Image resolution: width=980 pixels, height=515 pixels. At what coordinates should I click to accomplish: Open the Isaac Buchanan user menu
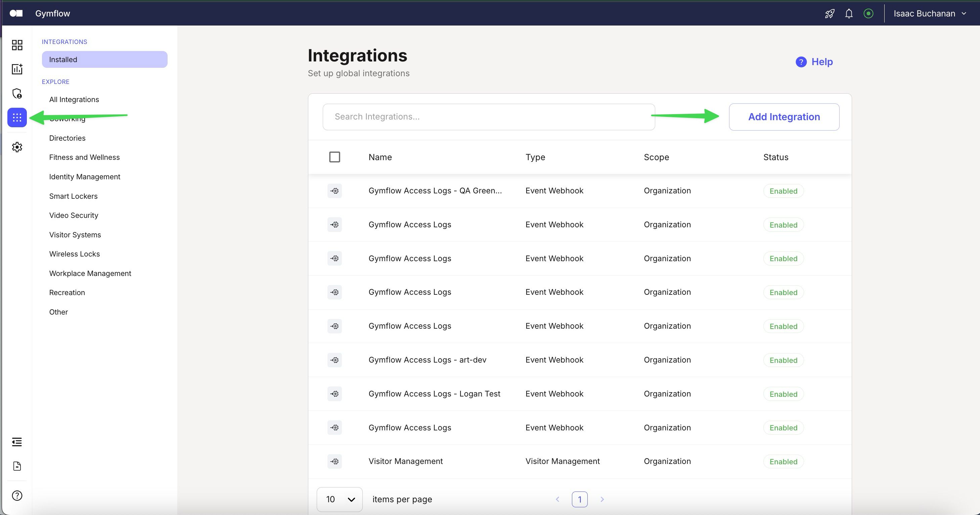(930, 14)
